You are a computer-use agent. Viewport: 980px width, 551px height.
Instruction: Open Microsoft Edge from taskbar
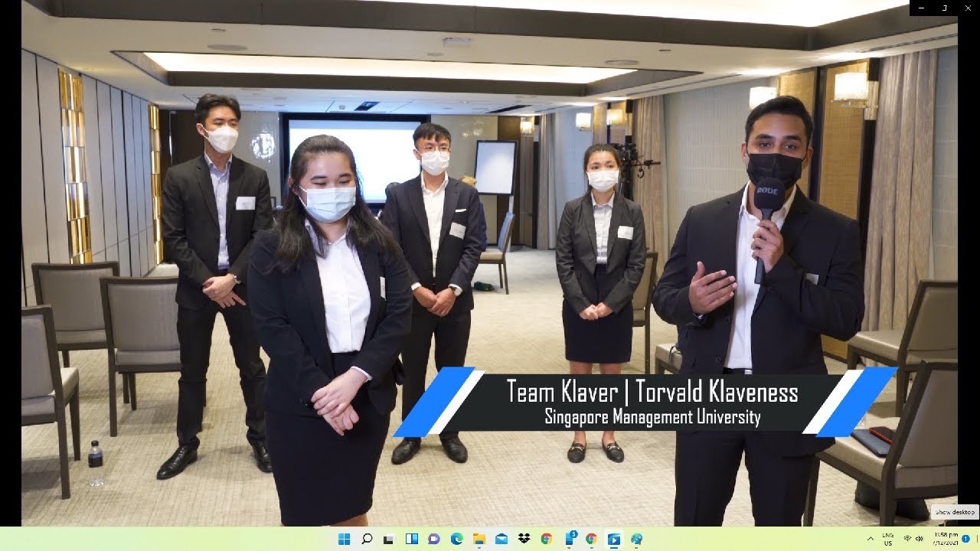pos(456,539)
